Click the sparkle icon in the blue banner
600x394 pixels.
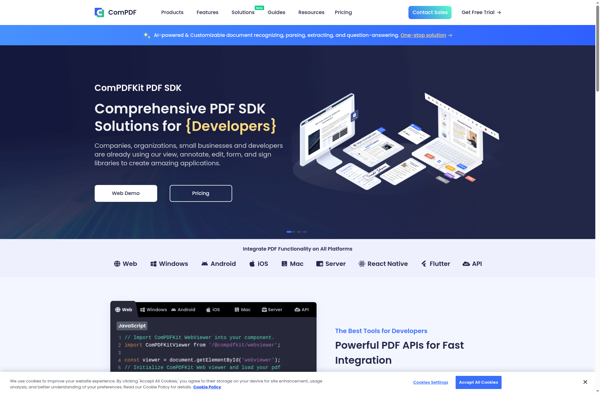pos(147,35)
